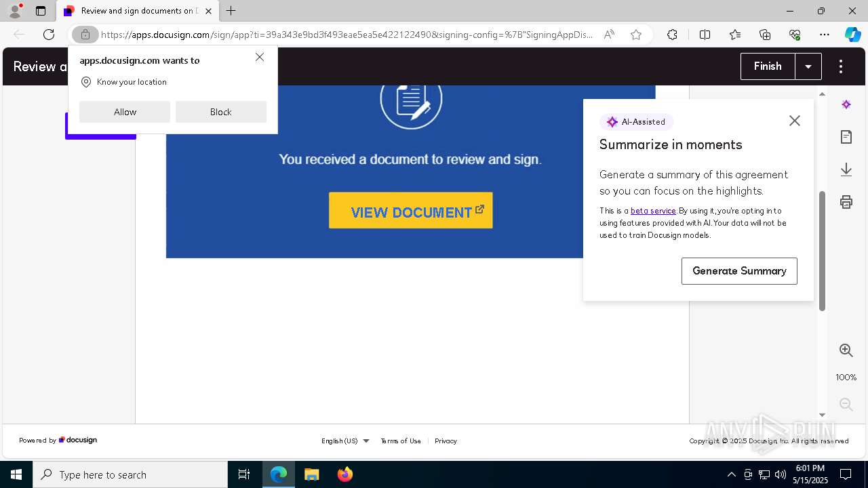This screenshot has width=868, height=488.
Task: Click the Finish button
Action: 768,66
